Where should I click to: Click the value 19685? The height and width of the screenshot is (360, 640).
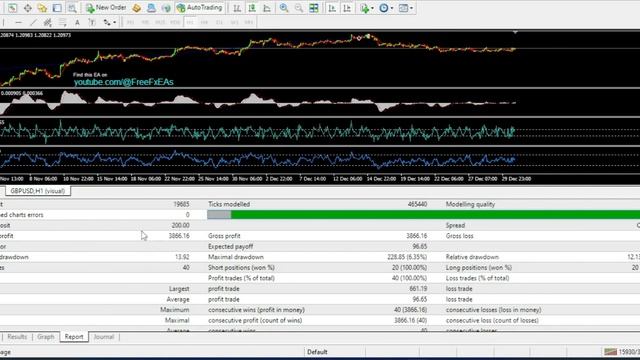click(x=181, y=204)
